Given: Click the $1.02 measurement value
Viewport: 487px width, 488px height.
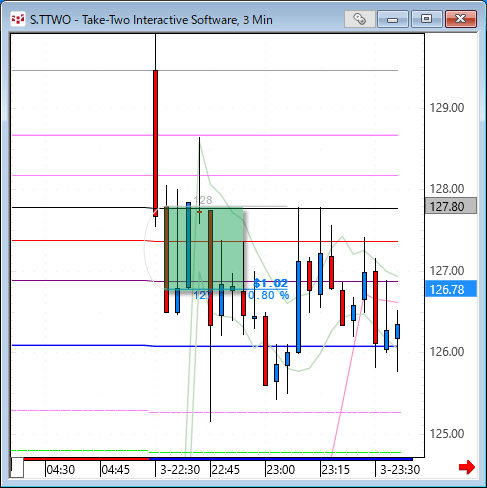Looking at the screenshot, I should [270, 283].
